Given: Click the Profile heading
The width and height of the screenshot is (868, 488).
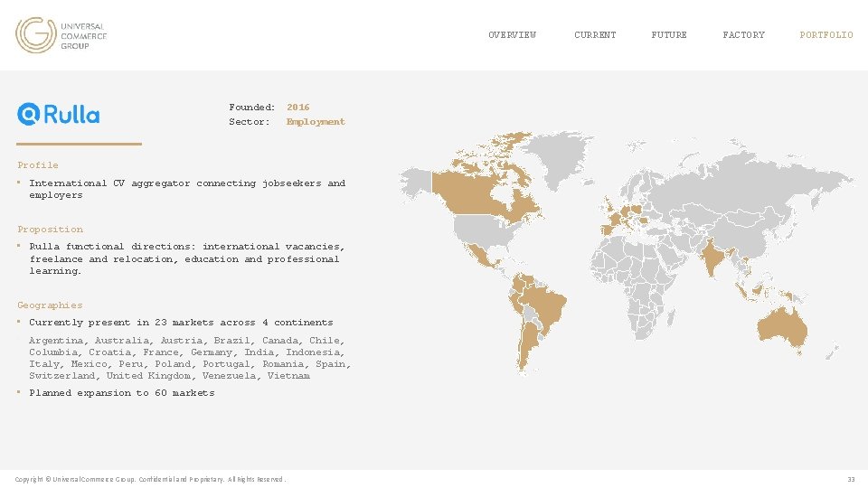Looking at the screenshot, I should point(38,164).
